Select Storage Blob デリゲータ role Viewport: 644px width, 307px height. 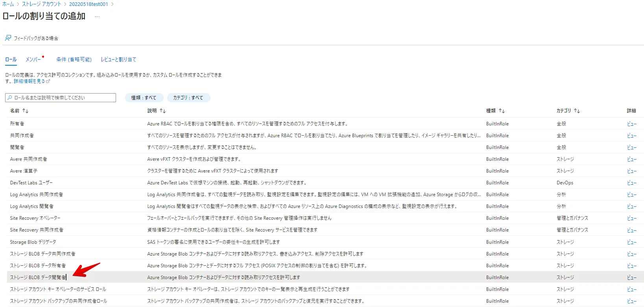325,242
